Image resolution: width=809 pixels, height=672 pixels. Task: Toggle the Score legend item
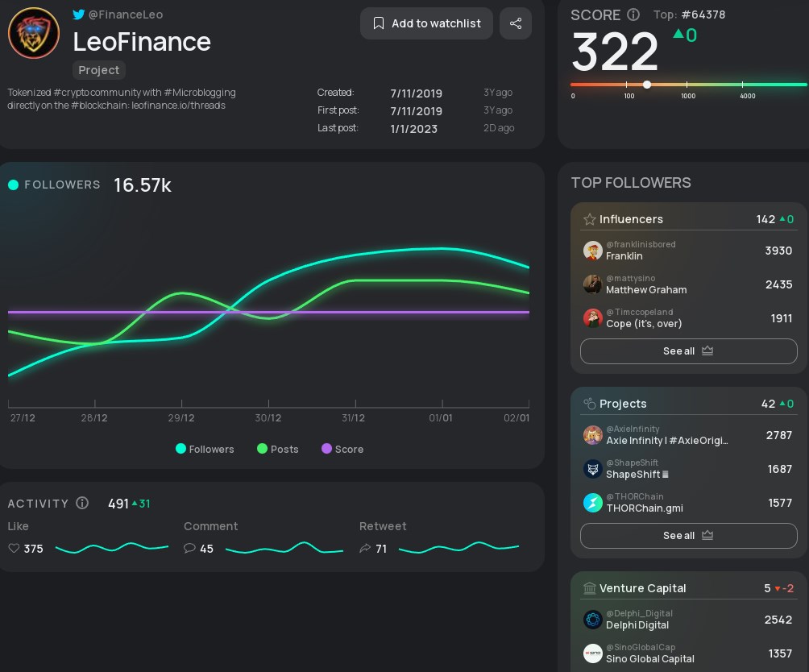342,449
